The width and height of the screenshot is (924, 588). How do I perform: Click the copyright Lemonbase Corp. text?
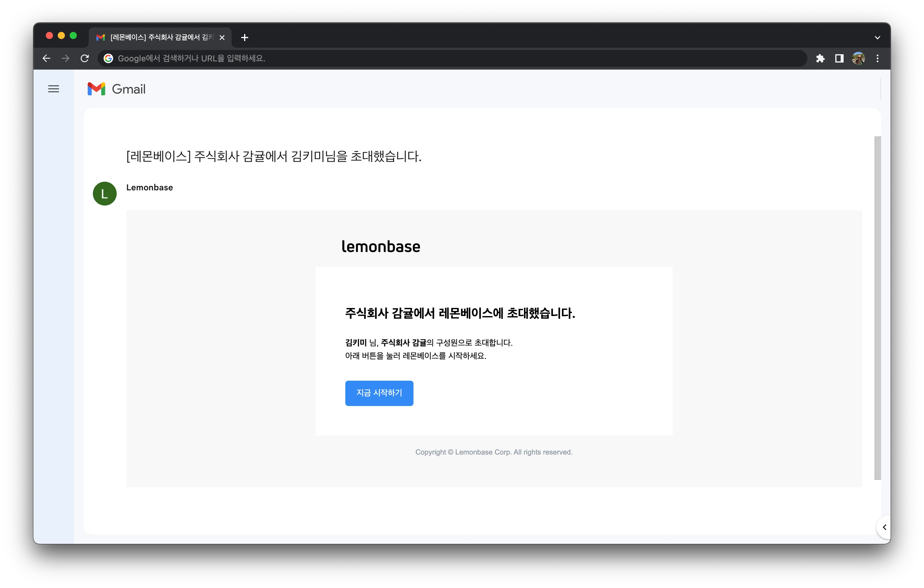coord(494,452)
